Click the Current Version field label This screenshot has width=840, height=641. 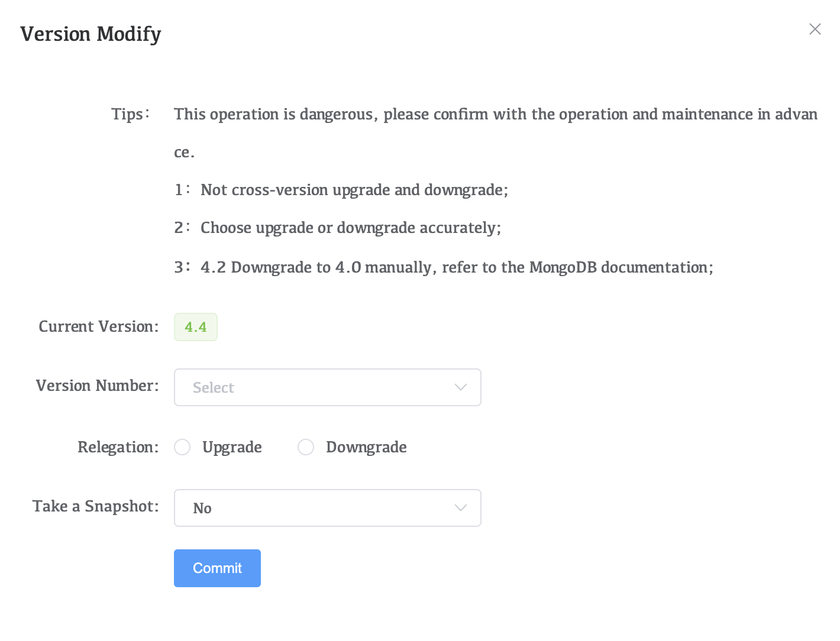coord(98,326)
